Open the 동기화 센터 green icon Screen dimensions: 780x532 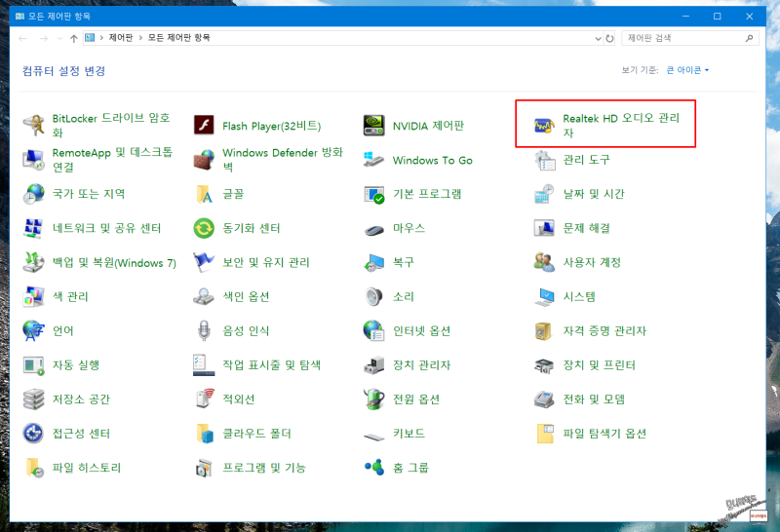click(x=204, y=228)
